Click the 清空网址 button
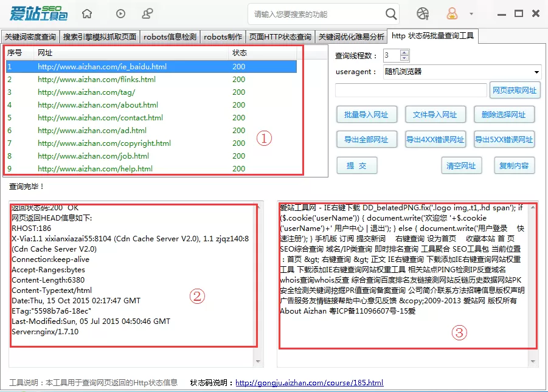The image size is (548, 392). pyautogui.click(x=461, y=165)
